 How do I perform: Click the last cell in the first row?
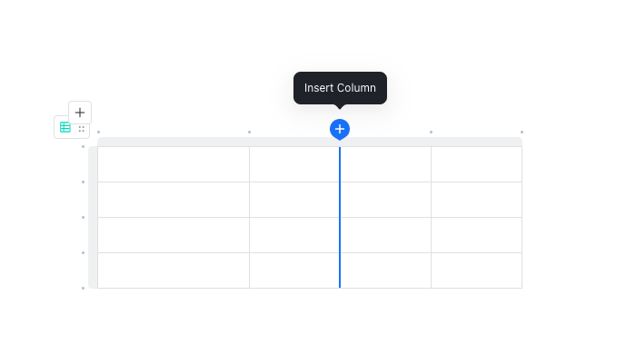(x=476, y=164)
